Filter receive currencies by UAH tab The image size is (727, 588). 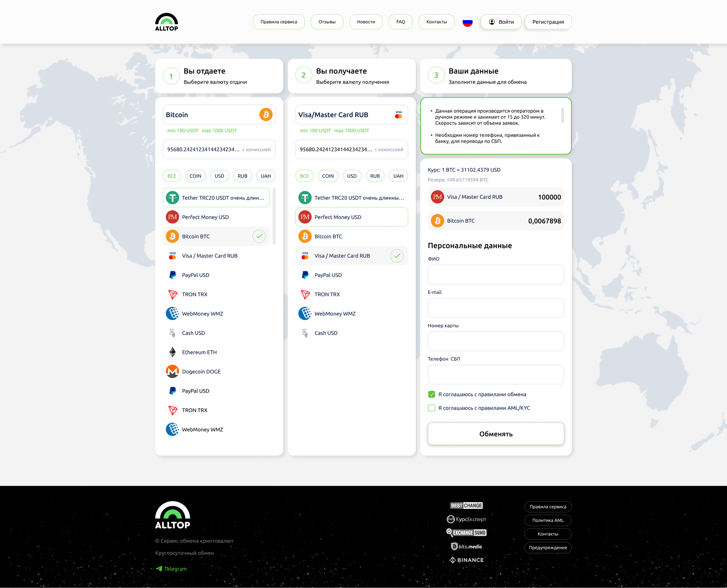pyautogui.click(x=398, y=176)
